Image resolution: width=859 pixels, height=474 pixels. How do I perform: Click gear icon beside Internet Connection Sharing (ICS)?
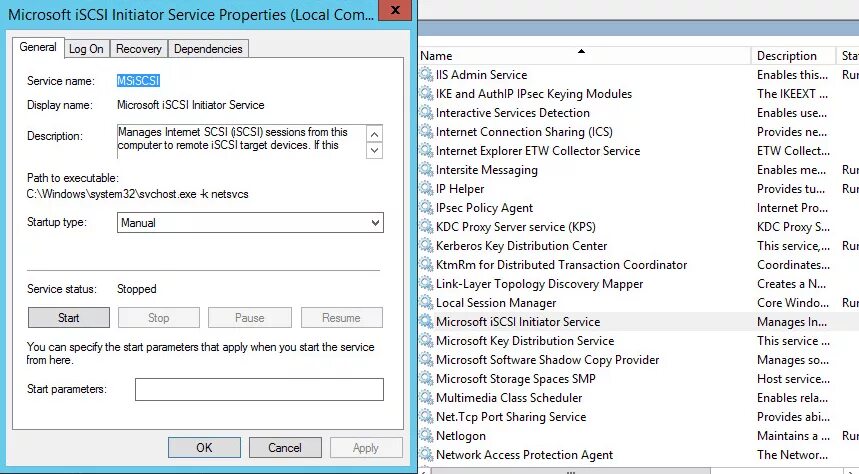coord(426,131)
